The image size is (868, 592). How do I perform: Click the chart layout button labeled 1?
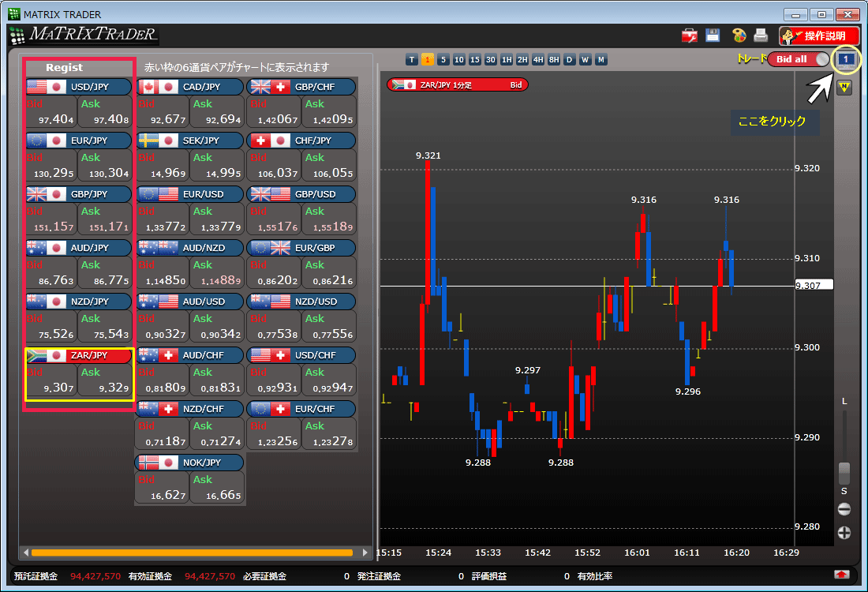(845, 59)
